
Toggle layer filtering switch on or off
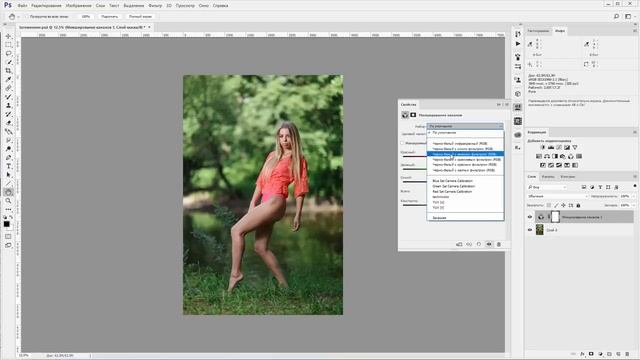(x=635, y=186)
